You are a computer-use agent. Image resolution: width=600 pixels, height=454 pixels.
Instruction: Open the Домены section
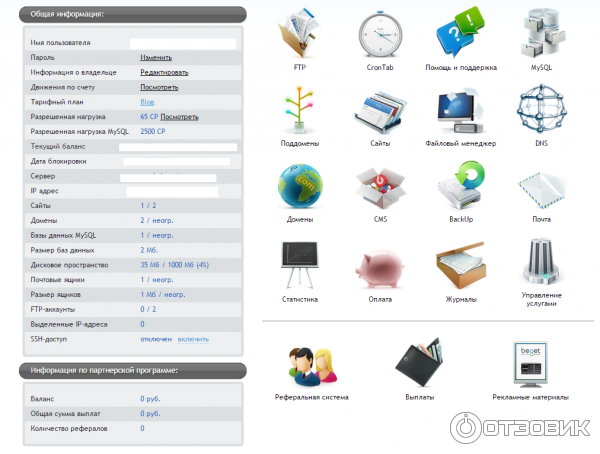(300, 188)
